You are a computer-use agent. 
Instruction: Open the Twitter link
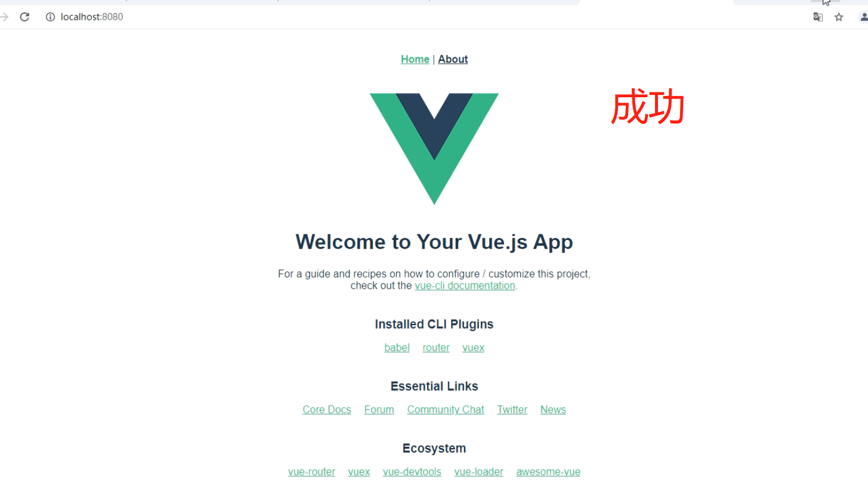click(512, 409)
